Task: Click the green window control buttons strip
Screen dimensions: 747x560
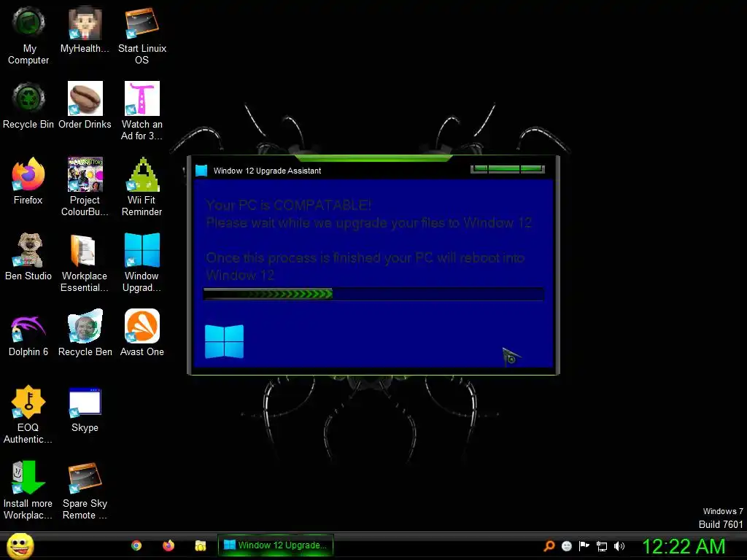Action: [x=508, y=168]
